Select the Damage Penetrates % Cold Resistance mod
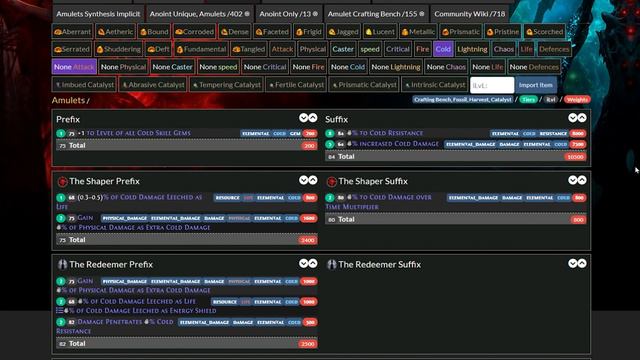640x360 pixels. (x=187, y=327)
